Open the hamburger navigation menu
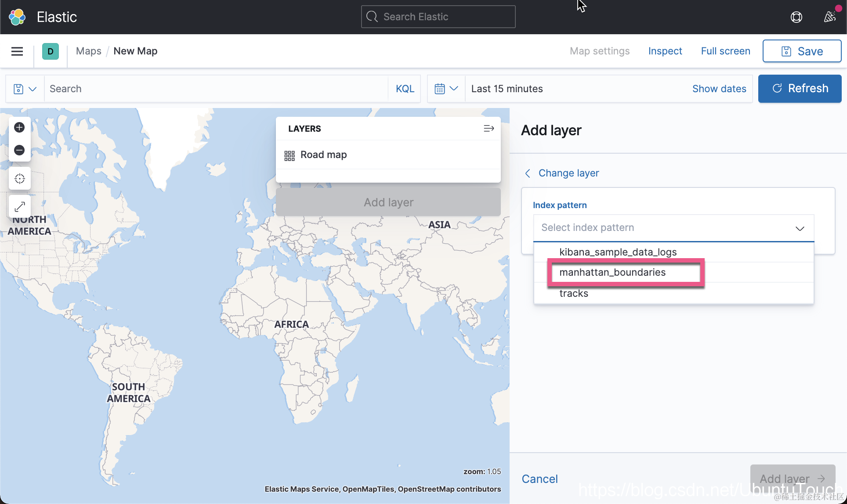 [x=17, y=51]
